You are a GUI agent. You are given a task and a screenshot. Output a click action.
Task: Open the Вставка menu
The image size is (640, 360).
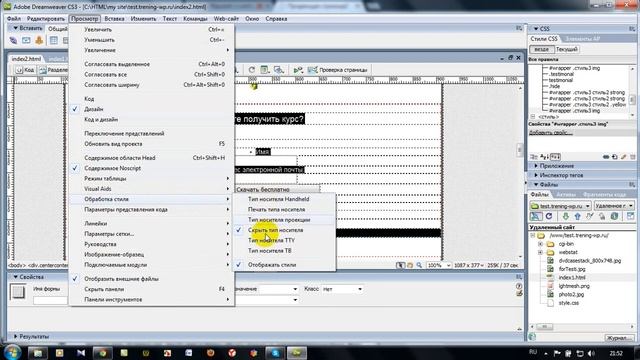(x=114, y=18)
